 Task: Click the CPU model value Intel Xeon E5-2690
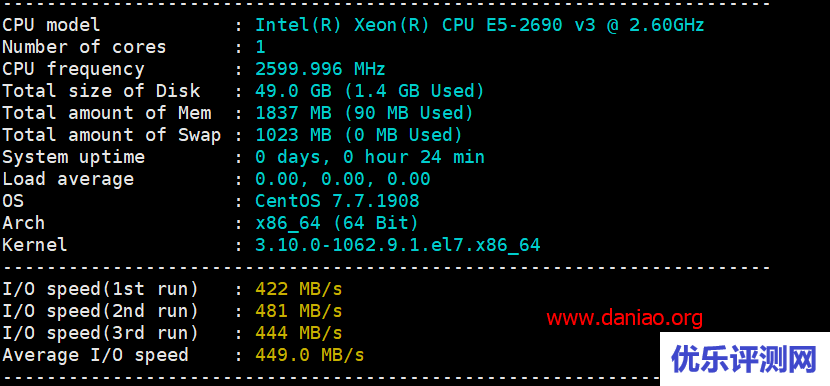coord(480,25)
